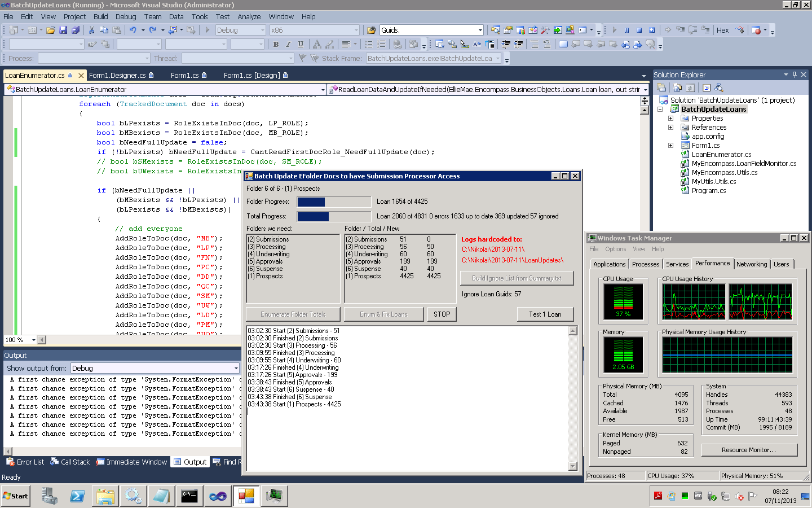Open the 100 % zoom dropdown
This screenshot has height=508, width=812.
pos(33,340)
